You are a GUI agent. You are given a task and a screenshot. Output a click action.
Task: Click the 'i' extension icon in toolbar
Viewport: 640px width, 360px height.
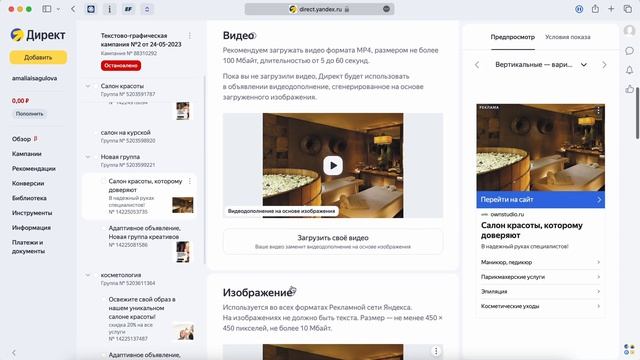(x=109, y=9)
